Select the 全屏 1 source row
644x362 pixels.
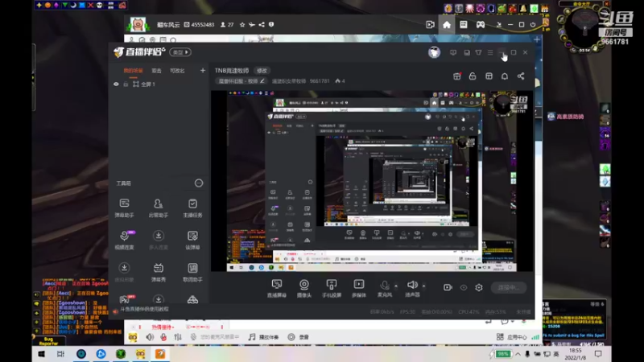pos(159,84)
